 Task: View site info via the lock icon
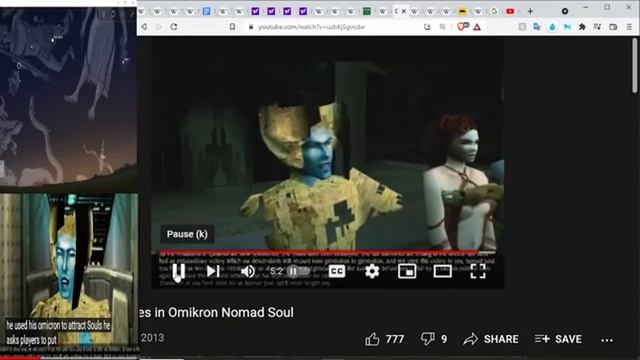click(251, 27)
